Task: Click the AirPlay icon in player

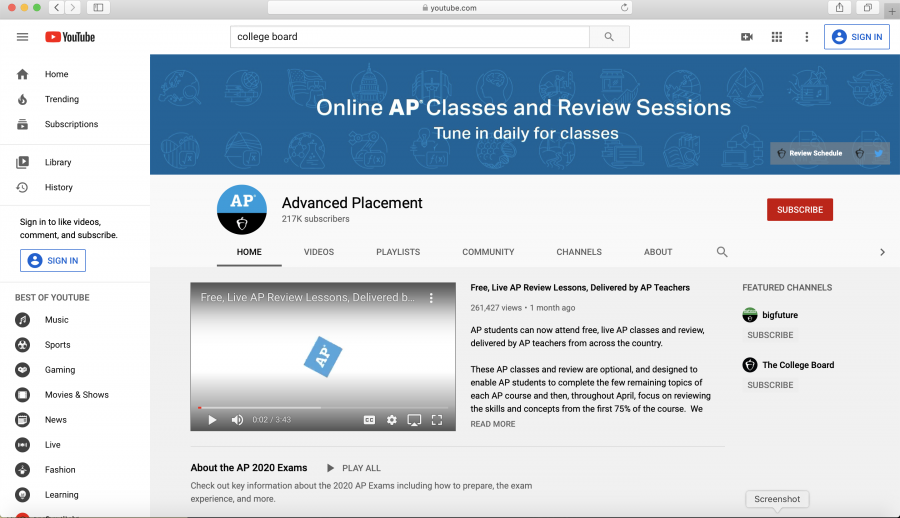Action: [414, 420]
